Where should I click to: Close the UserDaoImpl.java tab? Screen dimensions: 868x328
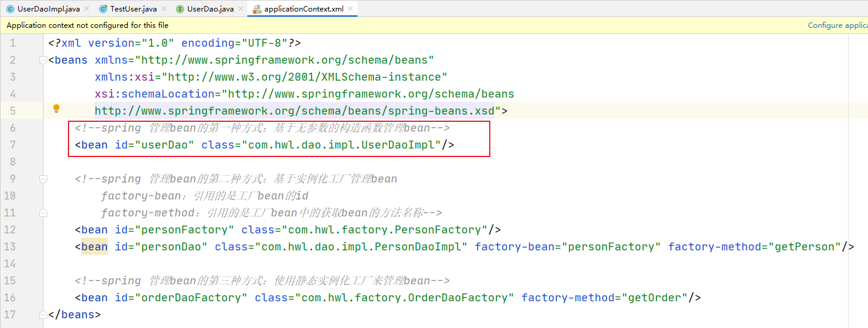[x=85, y=9]
